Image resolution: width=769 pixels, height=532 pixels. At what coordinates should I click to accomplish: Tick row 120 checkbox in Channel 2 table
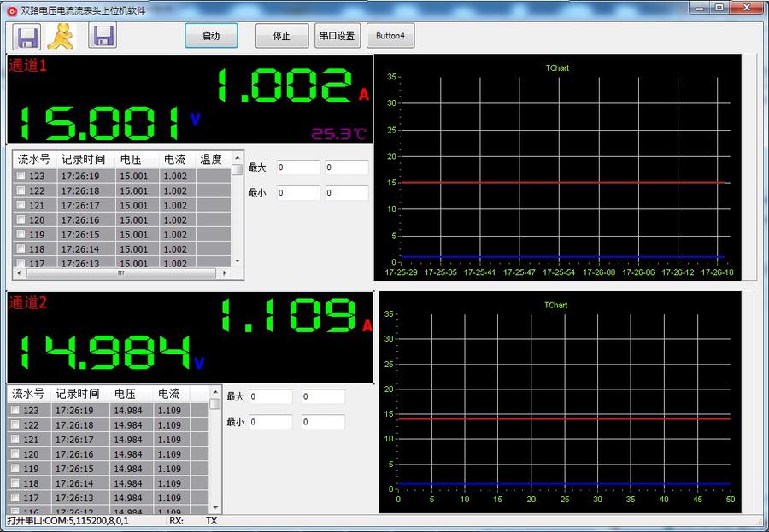tap(15, 454)
